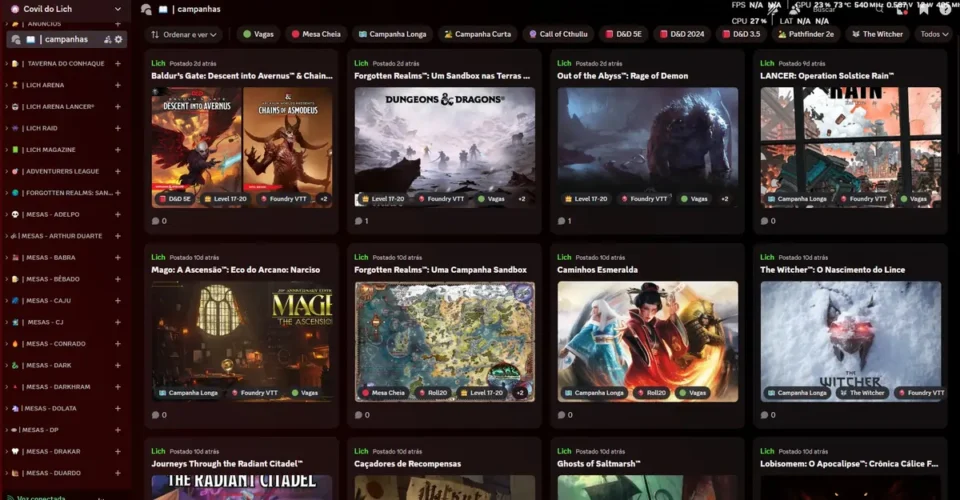The width and height of the screenshot is (960, 500).
Task: Click the Forgotten Realms map image
Action: (444, 341)
